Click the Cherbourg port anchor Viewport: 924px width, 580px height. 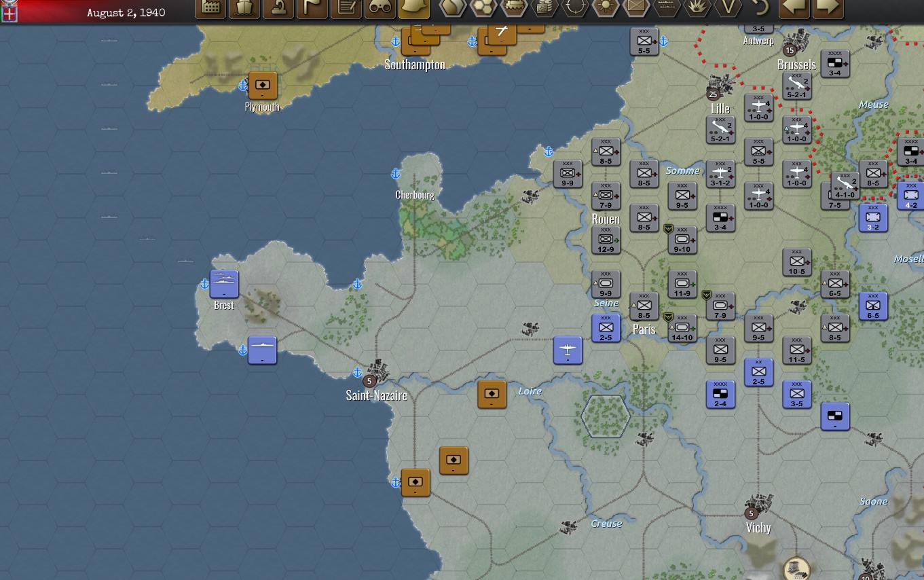coord(396,175)
